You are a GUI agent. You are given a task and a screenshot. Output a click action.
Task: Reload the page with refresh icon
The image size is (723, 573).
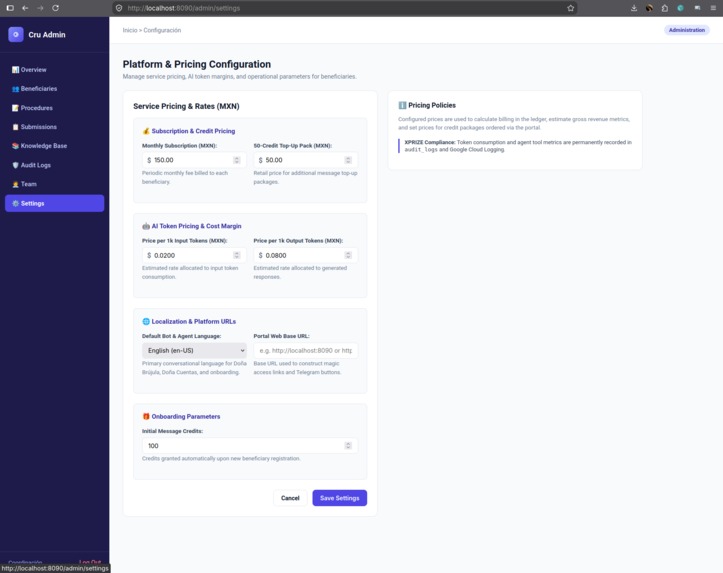55,8
